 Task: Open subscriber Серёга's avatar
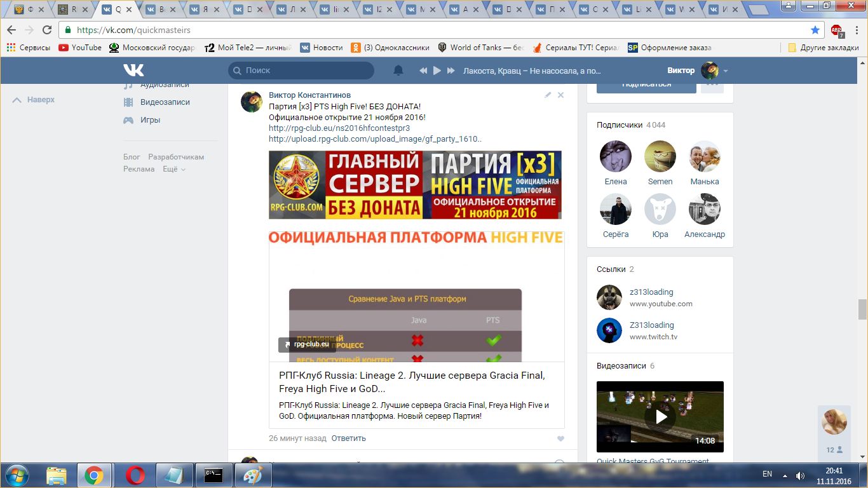(x=616, y=209)
